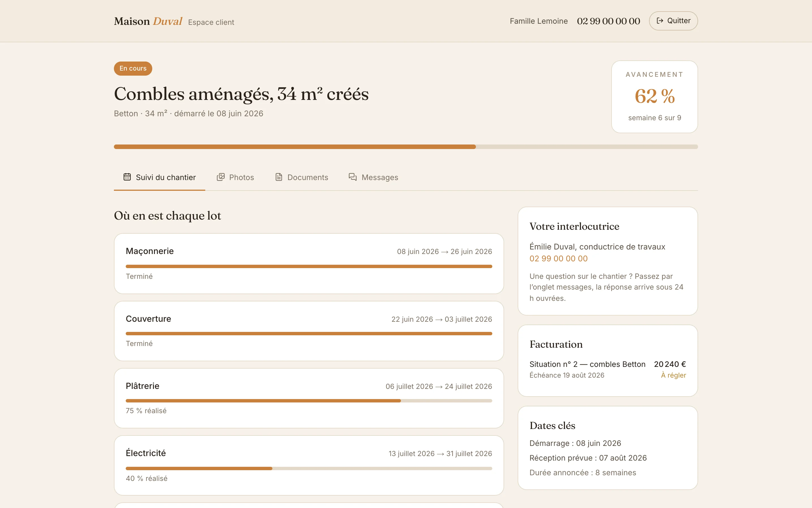812x508 pixels.
Task: Click the Espace client label
Action: click(x=211, y=22)
